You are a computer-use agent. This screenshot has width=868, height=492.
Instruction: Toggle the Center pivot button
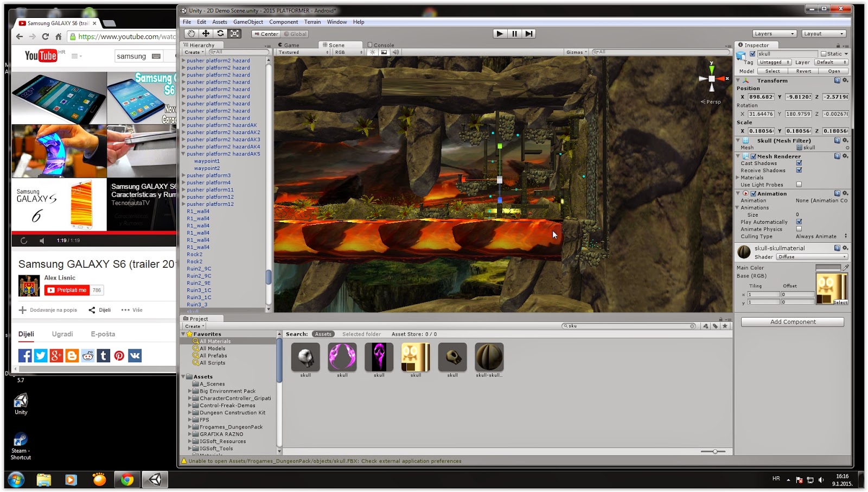point(266,34)
